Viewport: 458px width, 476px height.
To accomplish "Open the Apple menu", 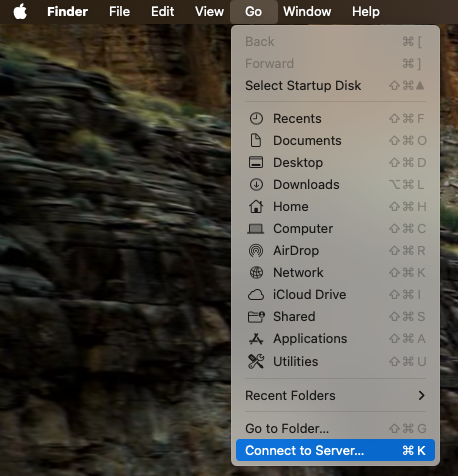I will [x=20, y=12].
